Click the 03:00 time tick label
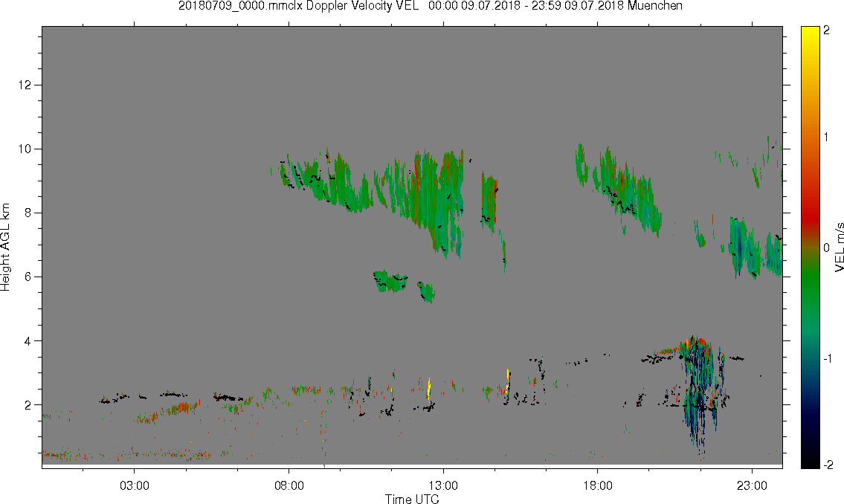Image resolution: width=844 pixels, height=504 pixels. (x=135, y=485)
